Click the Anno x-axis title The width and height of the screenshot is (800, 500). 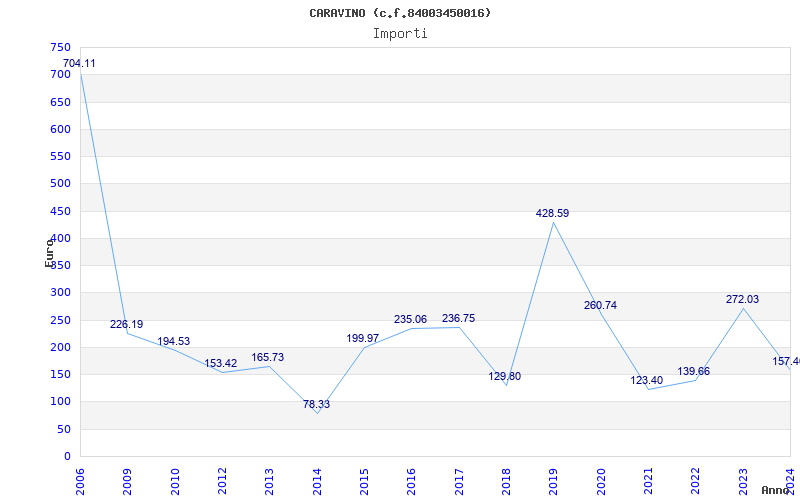click(x=774, y=490)
